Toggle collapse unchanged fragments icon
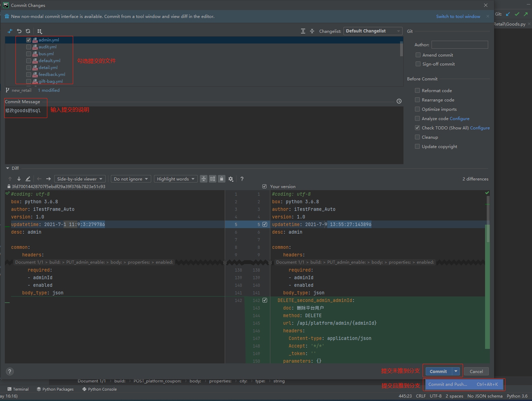Viewport: 532px width, 401px height. [204, 179]
